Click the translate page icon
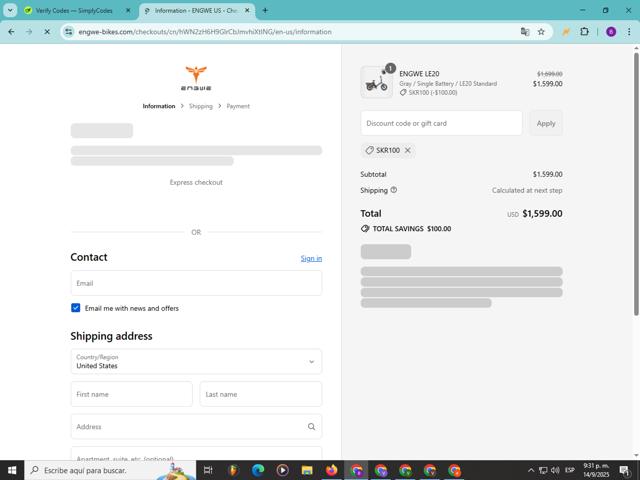 525,31
